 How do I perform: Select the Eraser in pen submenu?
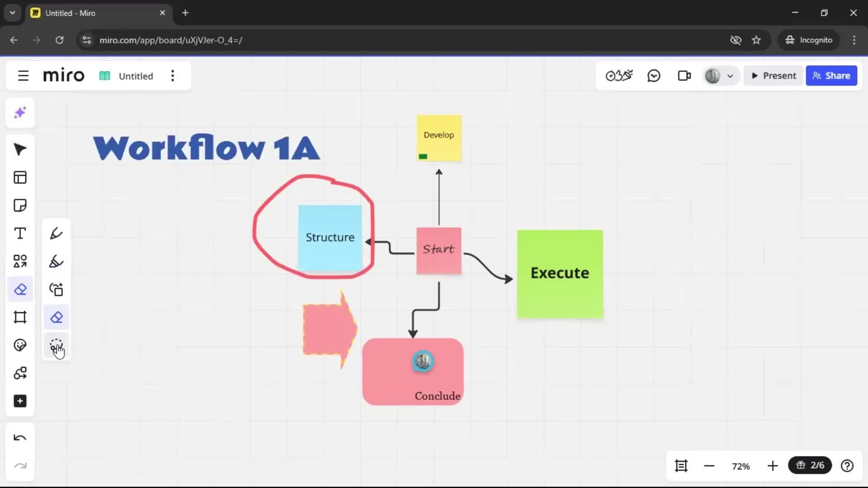(x=56, y=317)
